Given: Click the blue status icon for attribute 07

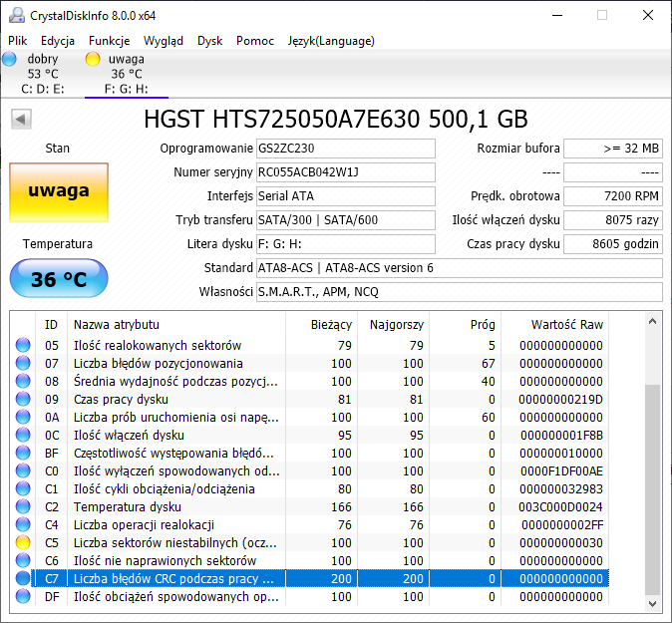Looking at the screenshot, I should point(23,363).
